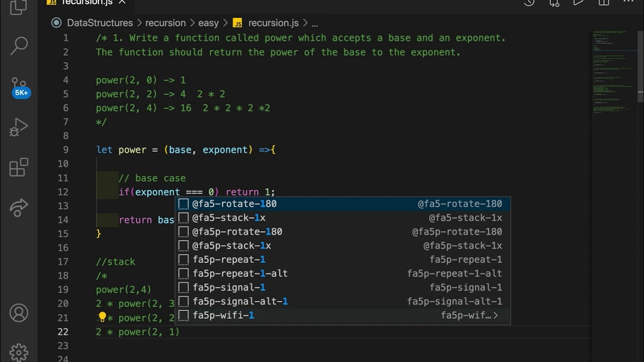The width and height of the screenshot is (644, 362).
Task: Click line number 9 in the gutter
Action: click(65, 150)
